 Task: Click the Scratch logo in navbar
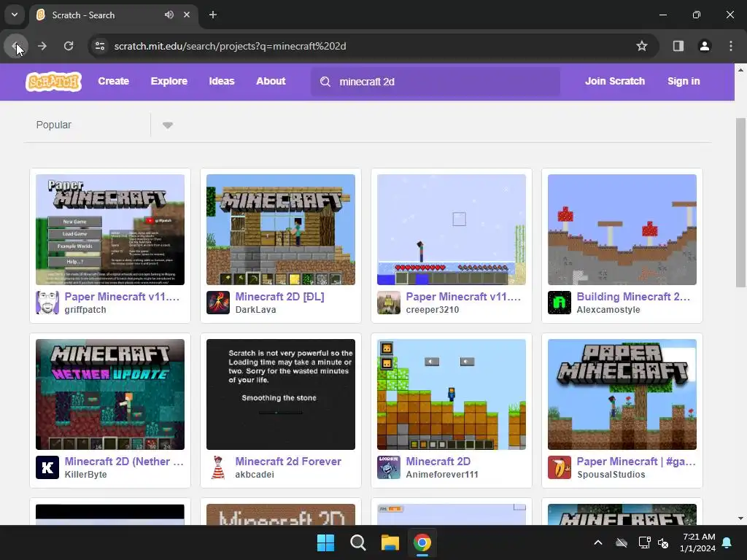(x=54, y=82)
